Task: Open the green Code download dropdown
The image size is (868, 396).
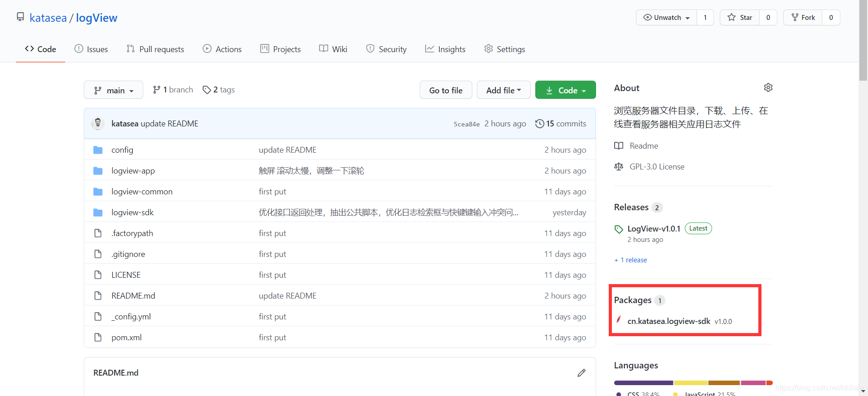Action: tap(565, 90)
